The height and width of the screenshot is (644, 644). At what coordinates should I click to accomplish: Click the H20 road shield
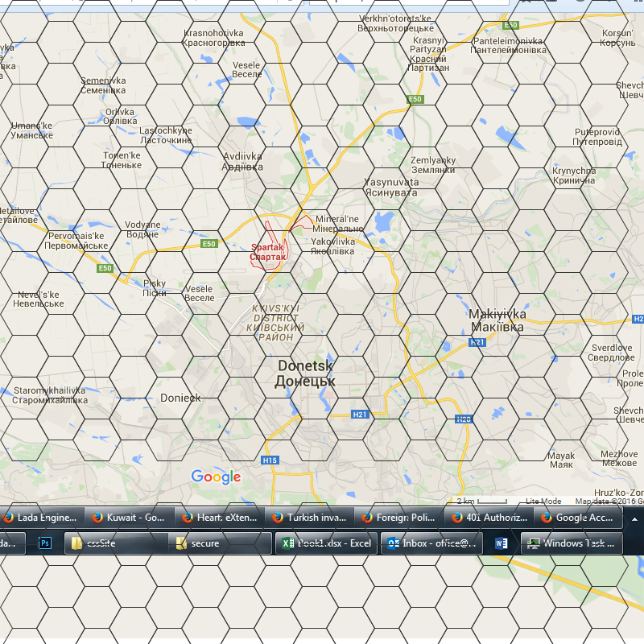pyautogui.click(x=464, y=419)
